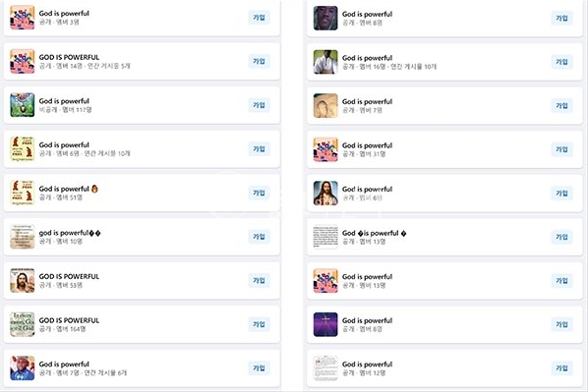Join GOD IS POWERFUL group with 164 members
The width and height of the screenshot is (588, 392).
[259, 324]
